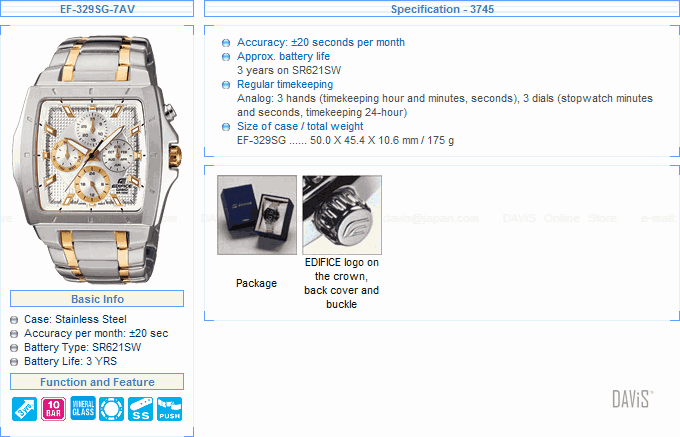Open the EDIFICE crown logo thumbnail
The image size is (680, 437).
[342, 215]
